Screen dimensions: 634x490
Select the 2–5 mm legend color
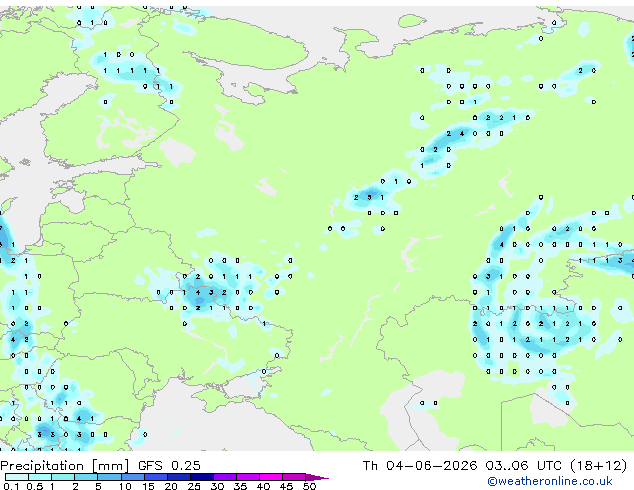[x=86, y=477]
